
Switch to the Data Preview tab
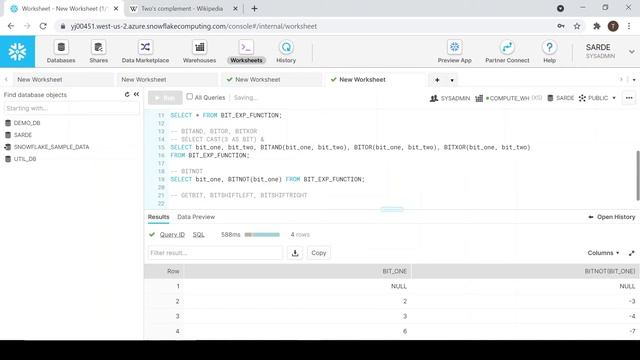pos(196,217)
